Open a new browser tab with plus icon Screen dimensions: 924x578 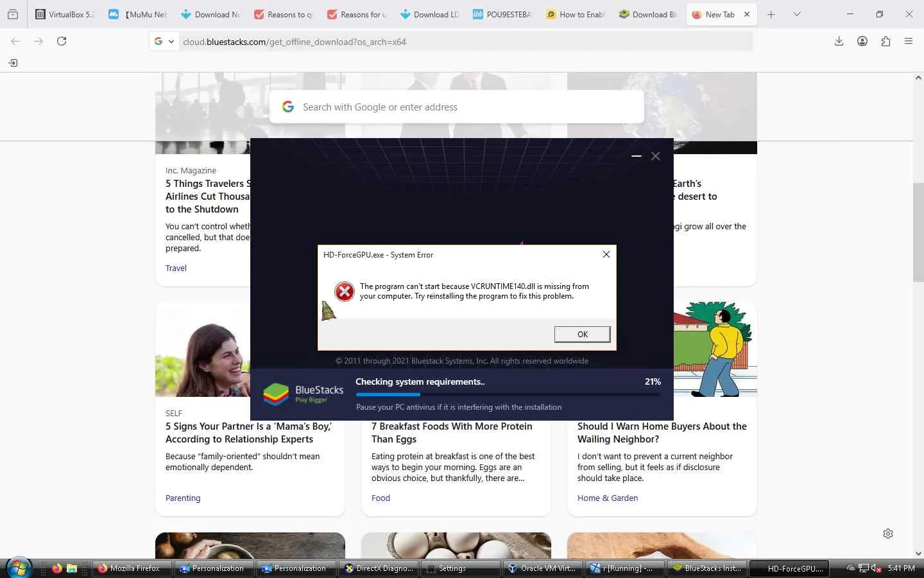click(x=771, y=14)
